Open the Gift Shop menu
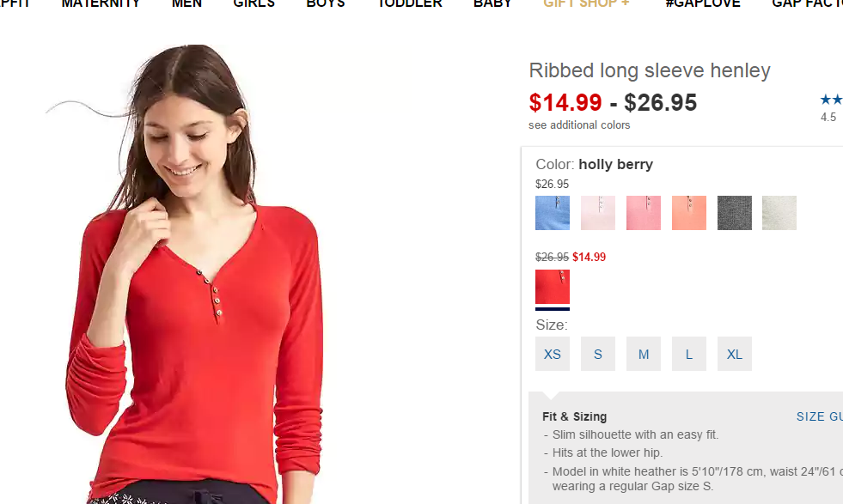Viewport: 843px width, 504px height. tap(586, 4)
